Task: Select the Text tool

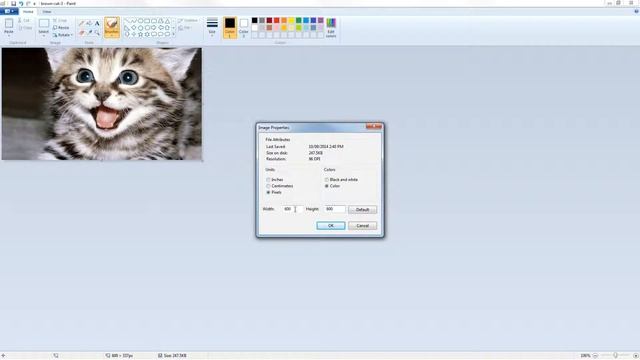Action: (x=97, y=23)
